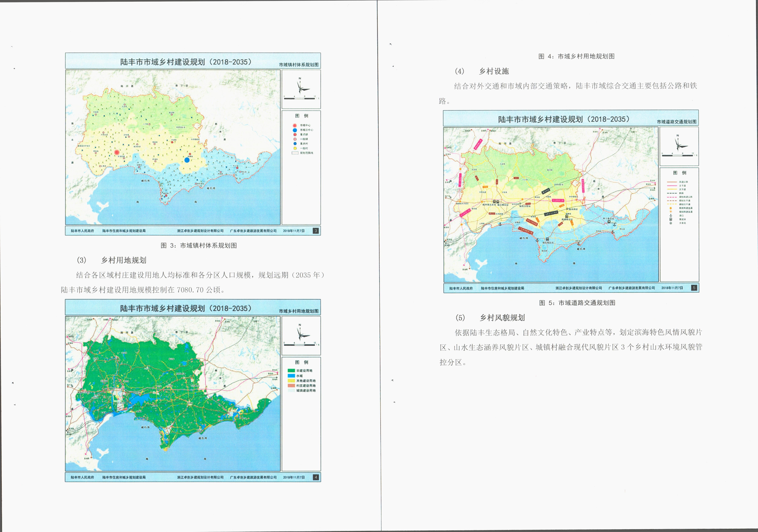Click 浙江卓创乡建规划设计有限公司 in Figure 5 footer
The height and width of the screenshot is (532, 758).
pyautogui.click(x=578, y=288)
